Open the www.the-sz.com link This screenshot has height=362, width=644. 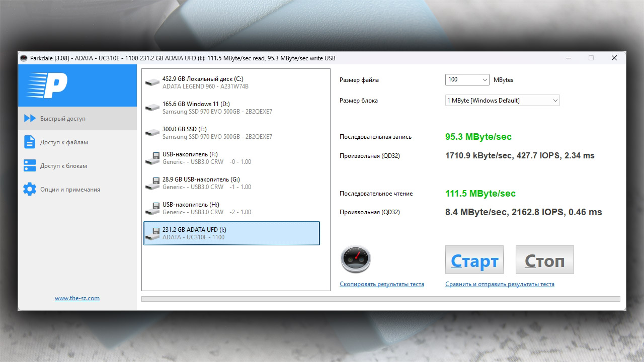point(77,298)
